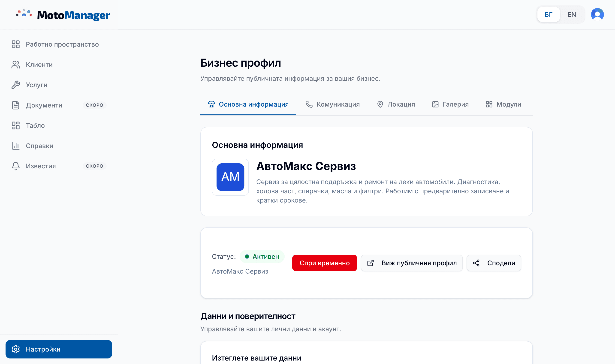This screenshot has height=364, width=615.
Task: Click the Табло dashboard icon
Action: click(x=16, y=125)
